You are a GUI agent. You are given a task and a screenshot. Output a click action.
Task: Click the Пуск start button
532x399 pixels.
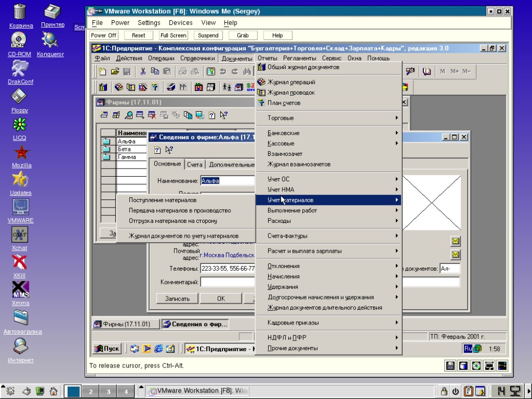tap(107, 348)
